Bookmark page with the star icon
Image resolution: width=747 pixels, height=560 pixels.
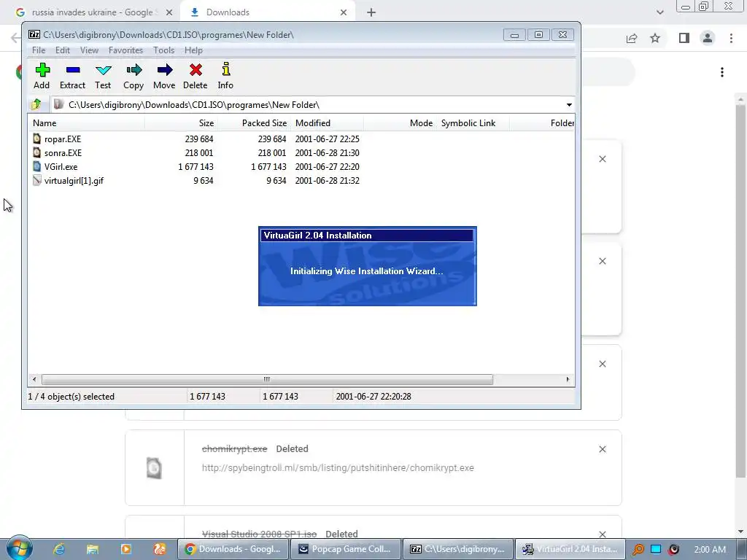pyautogui.click(x=655, y=38)
